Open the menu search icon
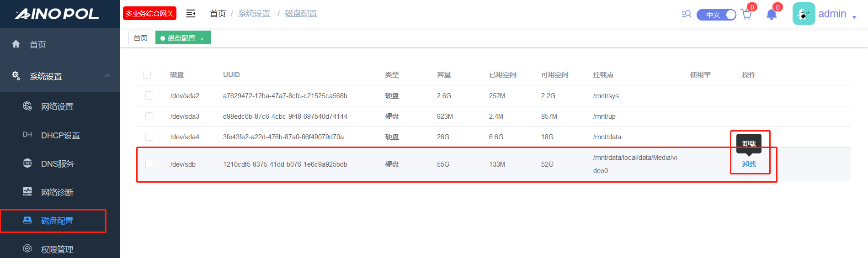Viewport: 868px width, 258px height. tap(686, 14)
